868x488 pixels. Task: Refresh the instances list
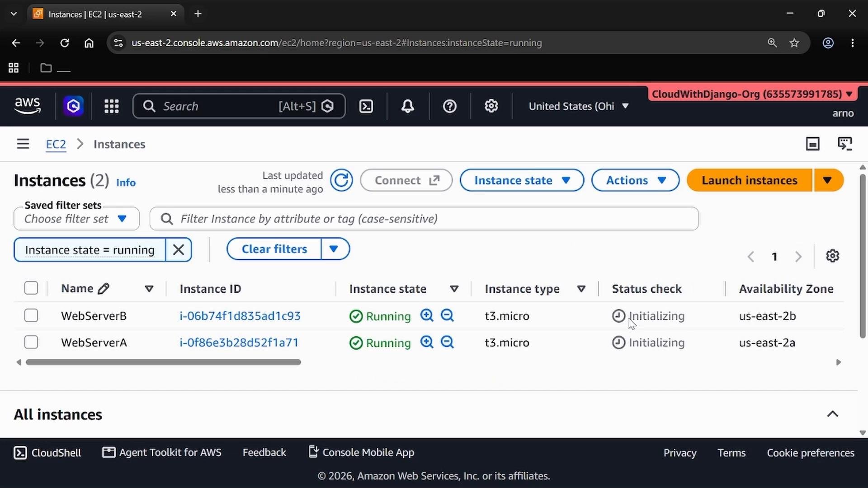[x=341, y=180]
